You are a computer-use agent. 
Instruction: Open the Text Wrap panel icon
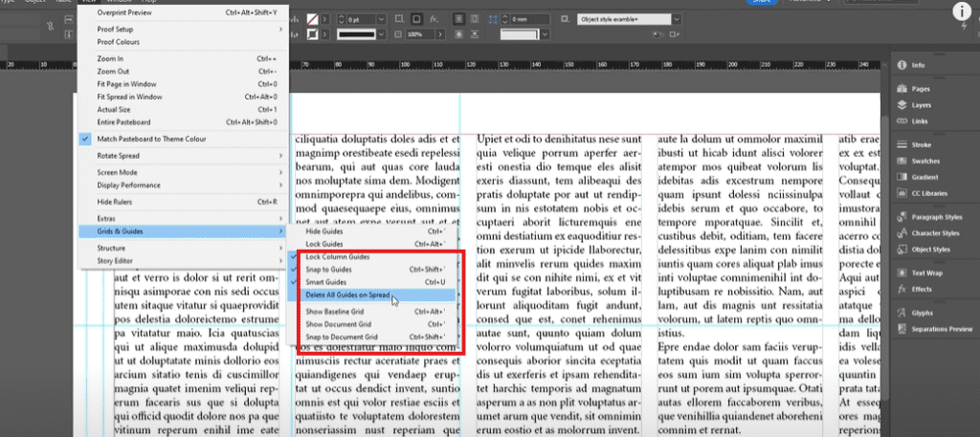(x=902, y=273)
